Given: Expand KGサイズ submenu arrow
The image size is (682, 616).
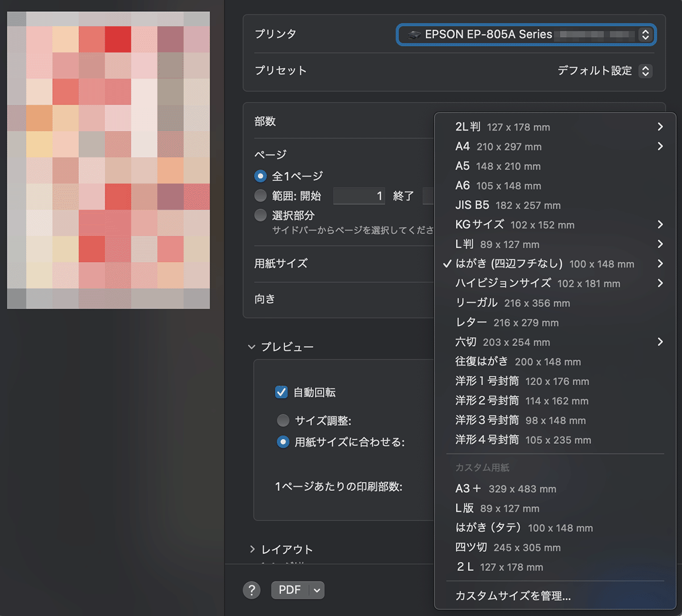Looking at the screenshot, I should [x=660, y=224].
